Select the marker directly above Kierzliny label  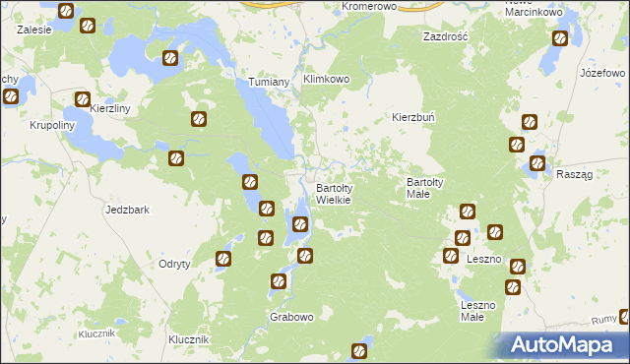click(83, 99)
